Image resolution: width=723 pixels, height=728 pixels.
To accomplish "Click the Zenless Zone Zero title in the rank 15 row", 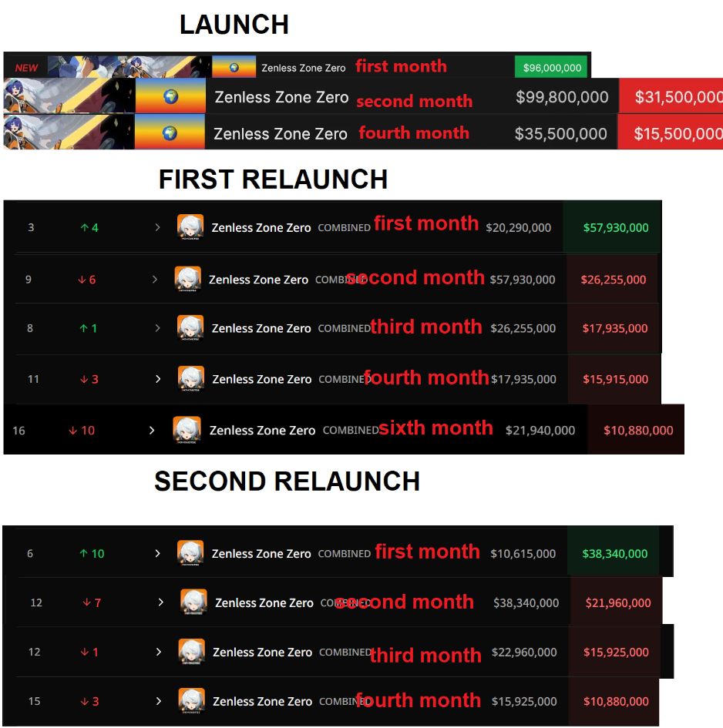I will pos(263,701).
